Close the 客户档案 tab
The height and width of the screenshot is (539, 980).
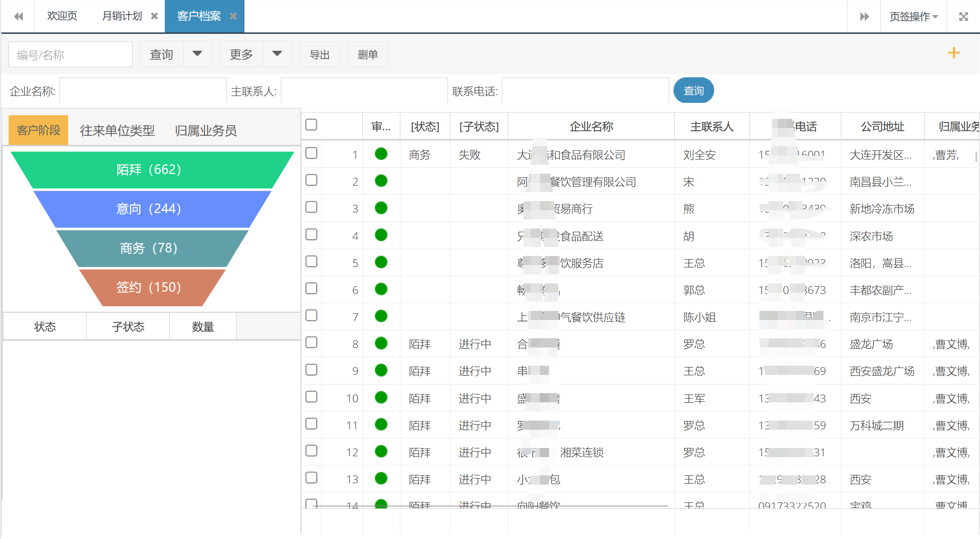point(233,16)
